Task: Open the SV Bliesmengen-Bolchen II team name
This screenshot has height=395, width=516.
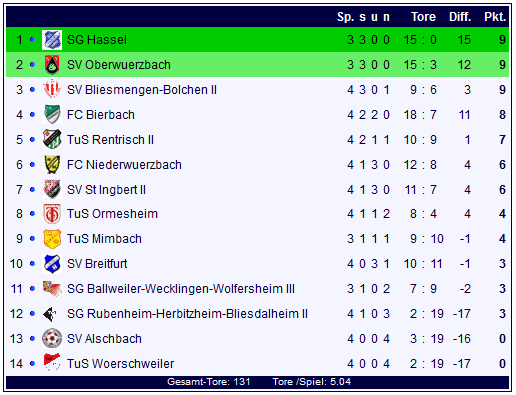Action: (x=142, y=90)
